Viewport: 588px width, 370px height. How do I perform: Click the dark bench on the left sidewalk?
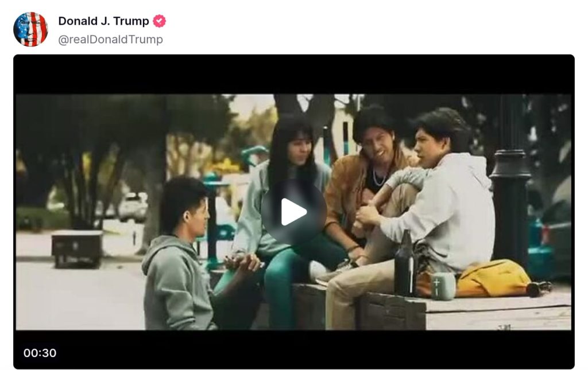click(78, 248)
